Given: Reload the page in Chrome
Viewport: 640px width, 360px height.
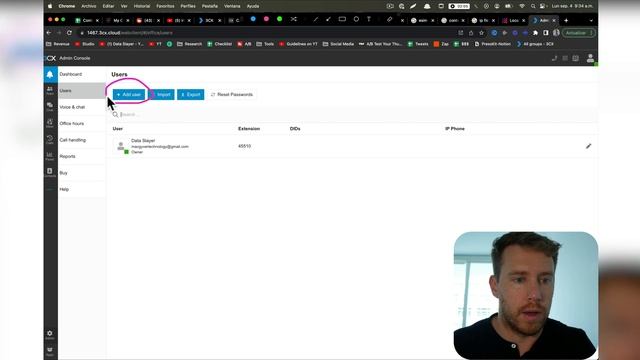Looking at the screenshot, I should [69, 33].
